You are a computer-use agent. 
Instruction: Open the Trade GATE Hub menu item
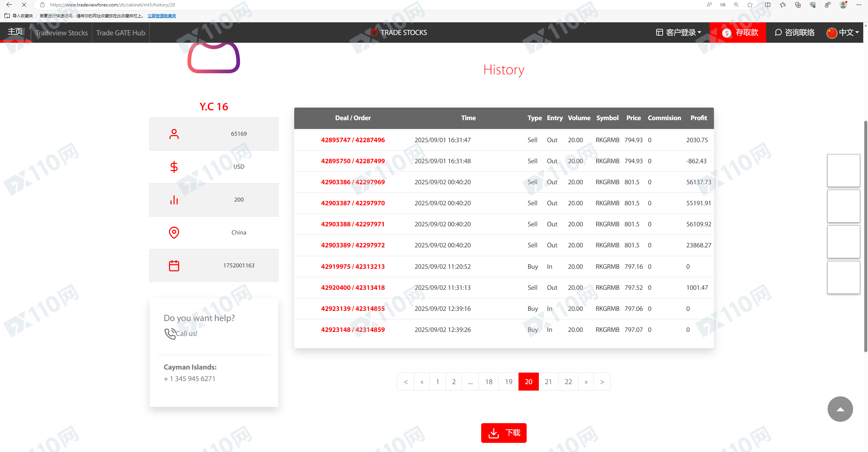coord(120,33)
